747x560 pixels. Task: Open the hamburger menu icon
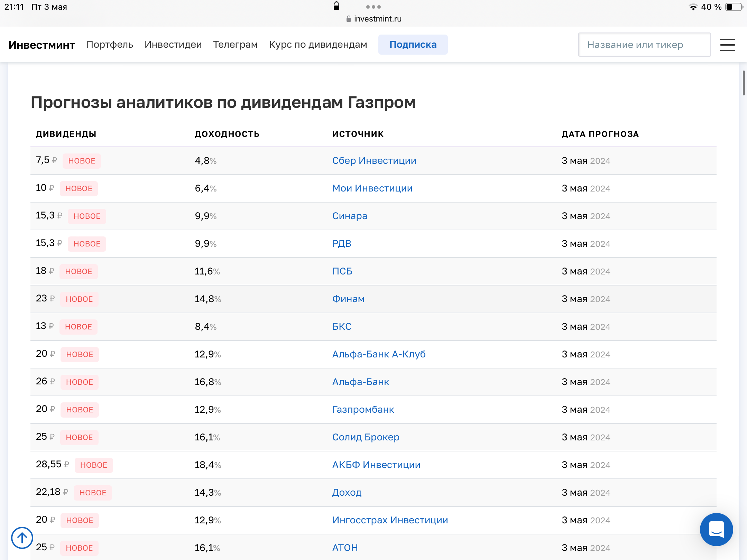tap(727, 45)
